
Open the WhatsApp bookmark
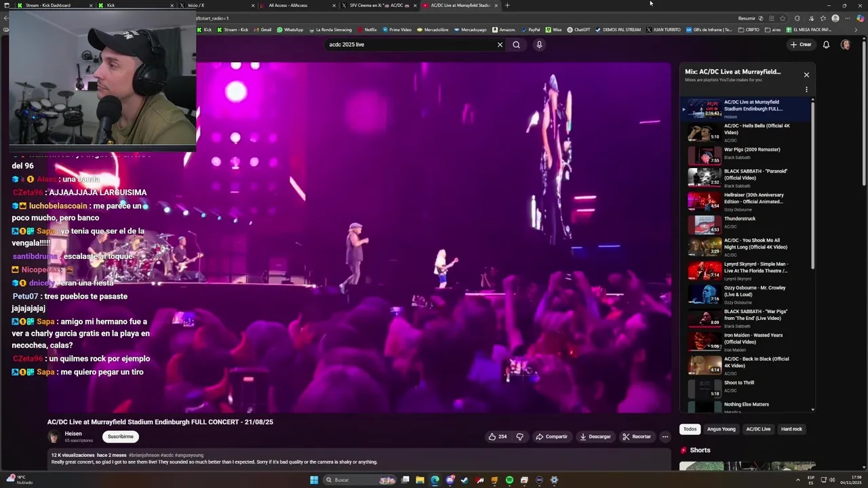pyautogui.click(x=290, y=30)
